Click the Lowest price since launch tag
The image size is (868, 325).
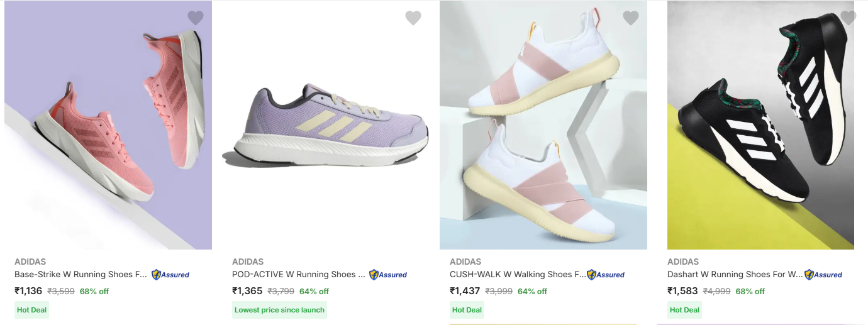click(279, 310)
